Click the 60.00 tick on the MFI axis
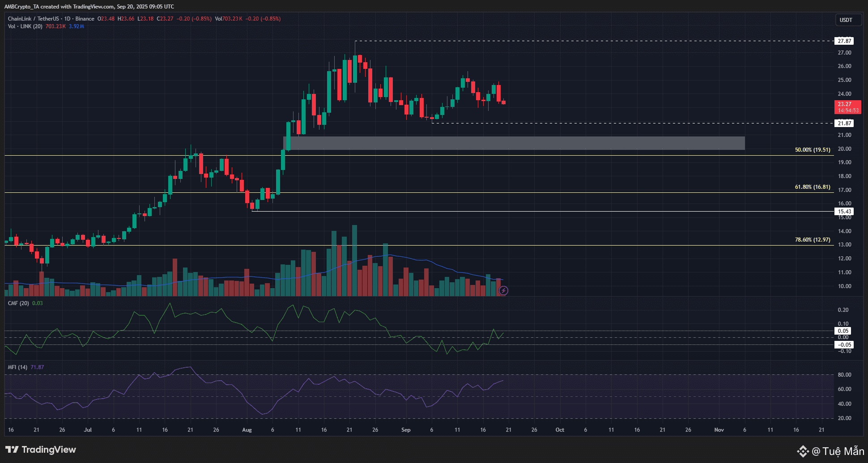The height and width of the screenshot is (463, 868). point(845,389)
